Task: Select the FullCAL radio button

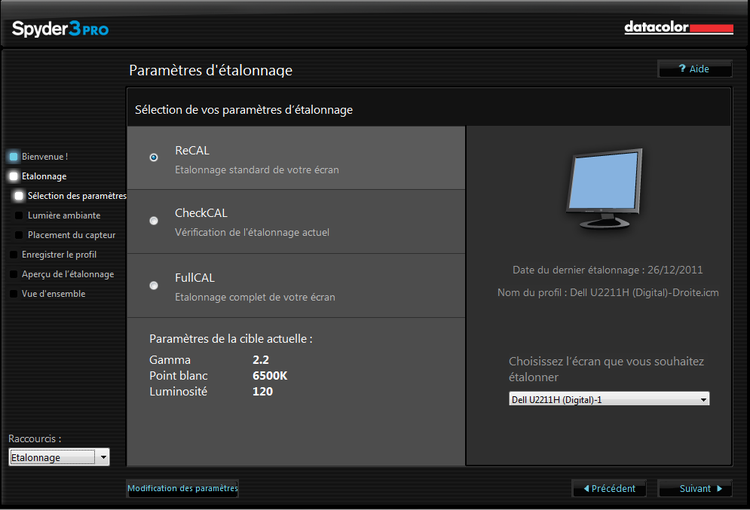Action: (x=153, y=285)
